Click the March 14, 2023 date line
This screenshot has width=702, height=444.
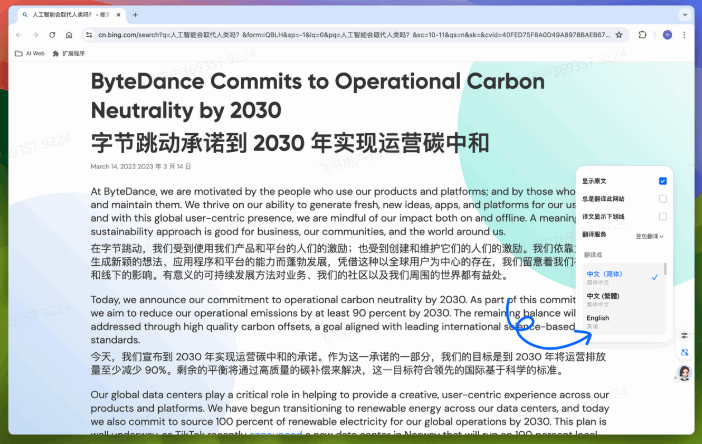click(141, 166)
